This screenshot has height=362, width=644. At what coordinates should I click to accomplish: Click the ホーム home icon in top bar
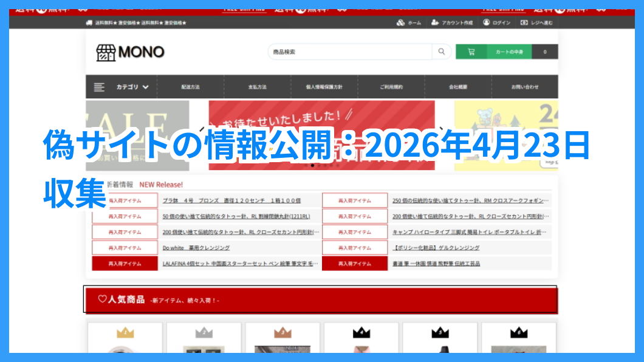(x=401, y=22)
